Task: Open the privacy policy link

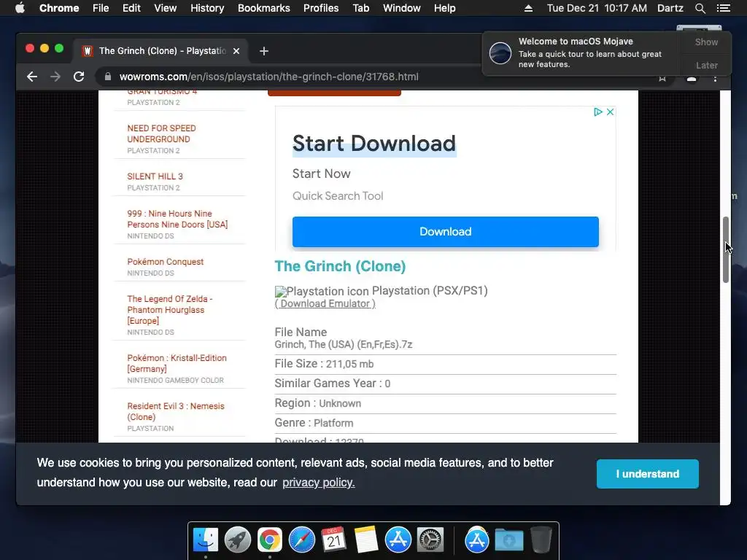Action: [318, 483]
